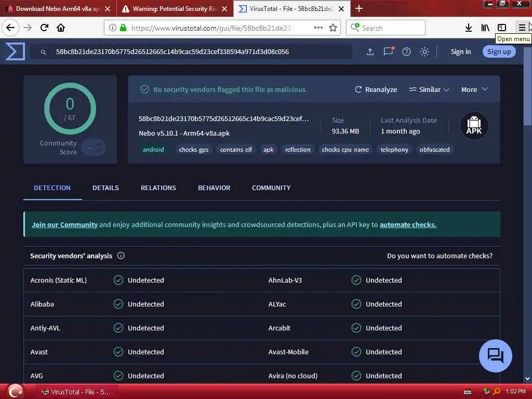Open info icon beside Security vendors' analysis
The height and width of the screenshot is (399, 532).
121,256
